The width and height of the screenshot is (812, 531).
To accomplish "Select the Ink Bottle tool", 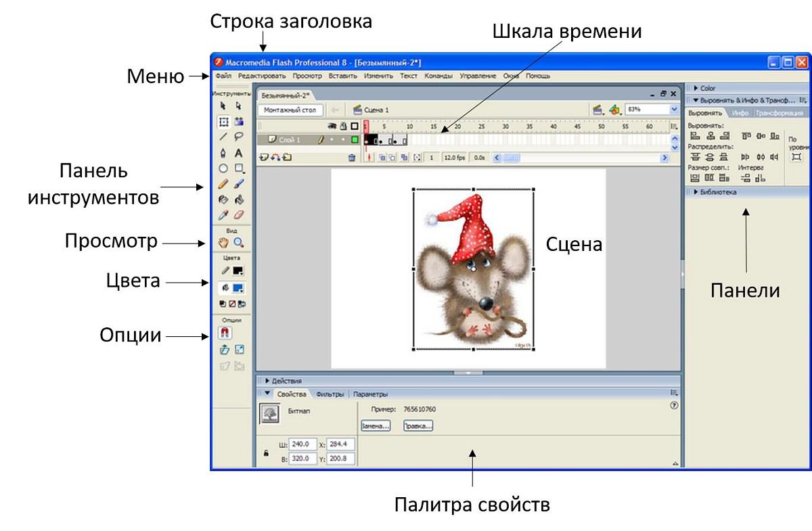I will pyautogui.click(x=223, y=200).
